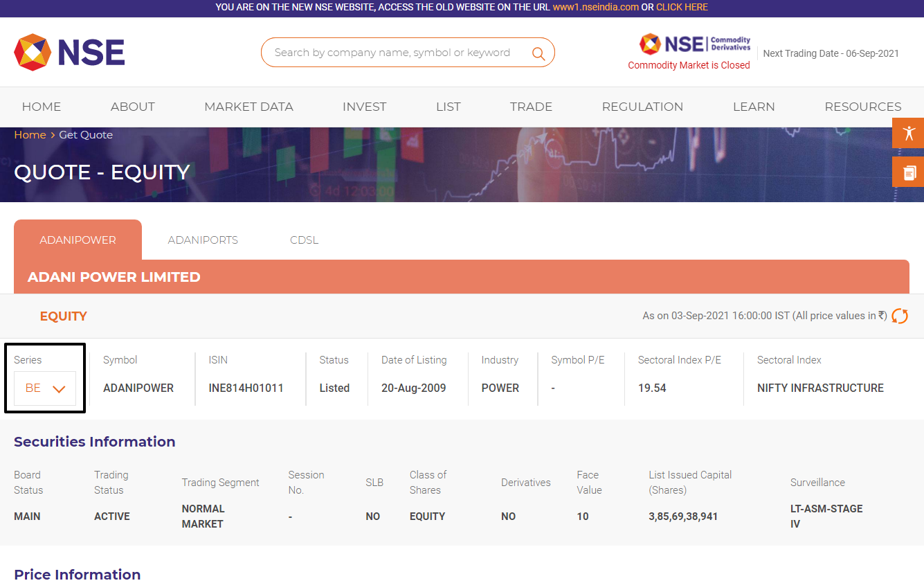The width and height of the screenshot is (924, 583).
Task: Click the ADANI POWER LIMITED heading
Action: coord(114,277)
